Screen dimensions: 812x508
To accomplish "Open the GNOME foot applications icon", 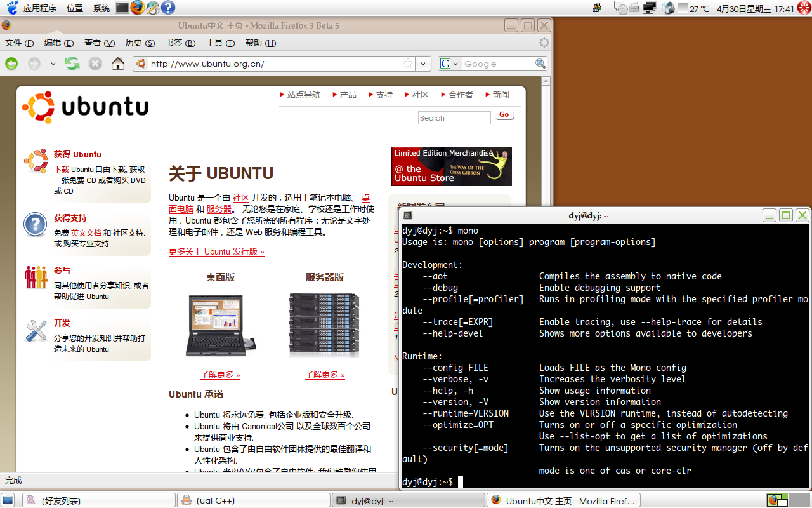I will pyautogui.click(x=12, y=8).
